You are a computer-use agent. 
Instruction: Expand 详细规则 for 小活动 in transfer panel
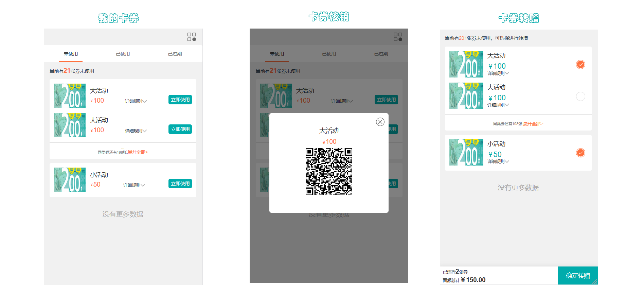pos(498,161)
